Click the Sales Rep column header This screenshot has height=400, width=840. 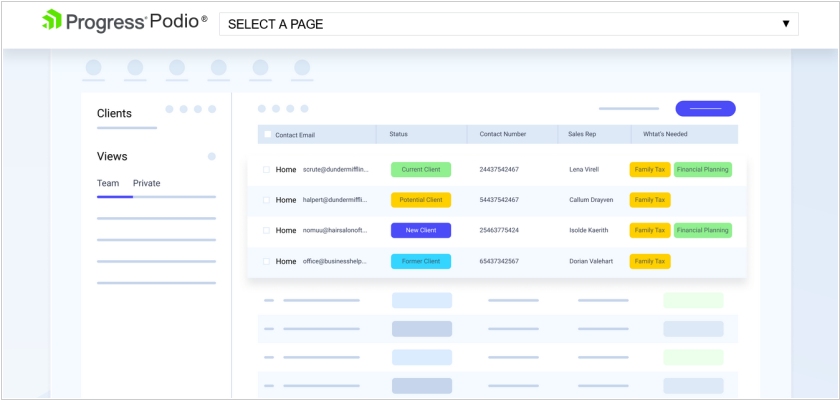(x=583, y=134)
